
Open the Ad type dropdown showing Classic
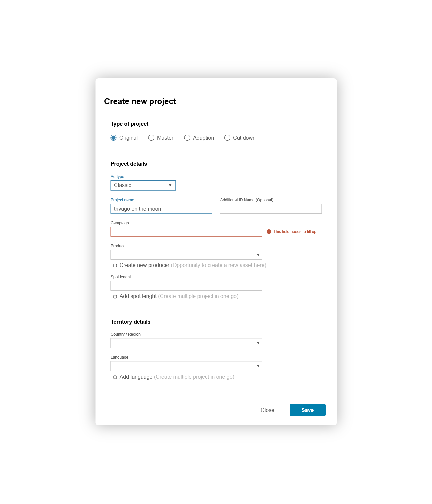[x=143, y=185]
